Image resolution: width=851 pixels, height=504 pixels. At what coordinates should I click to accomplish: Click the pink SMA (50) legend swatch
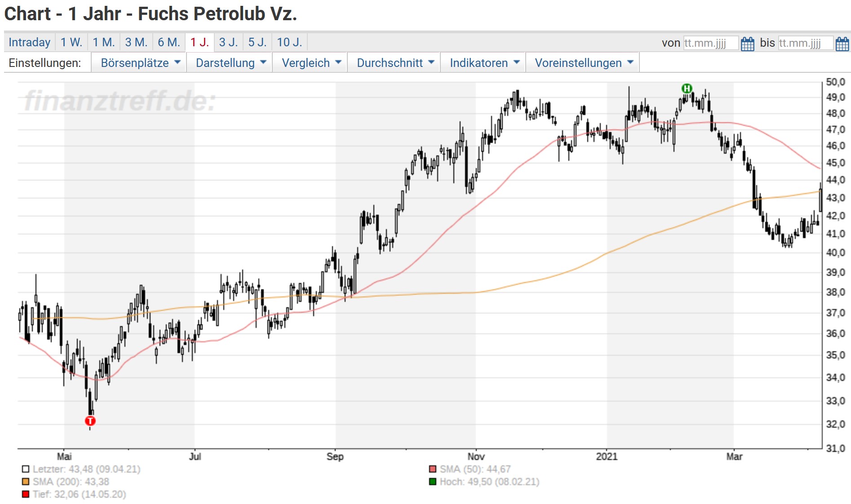coord(433,469)
